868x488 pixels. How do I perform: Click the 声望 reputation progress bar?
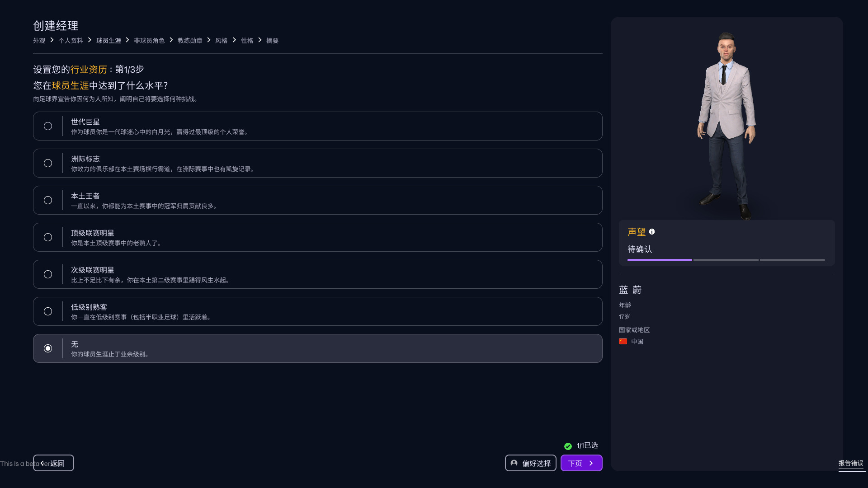coord(726,260)
